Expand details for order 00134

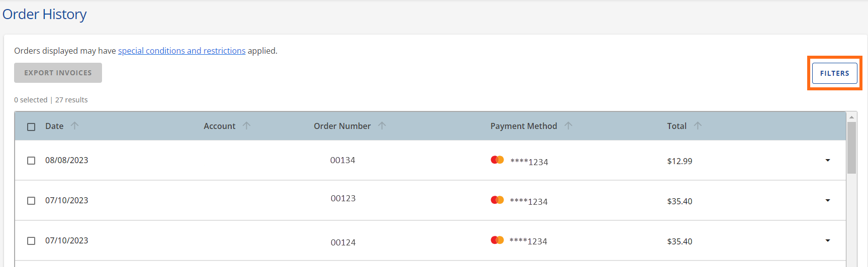(x=827, y=161)
